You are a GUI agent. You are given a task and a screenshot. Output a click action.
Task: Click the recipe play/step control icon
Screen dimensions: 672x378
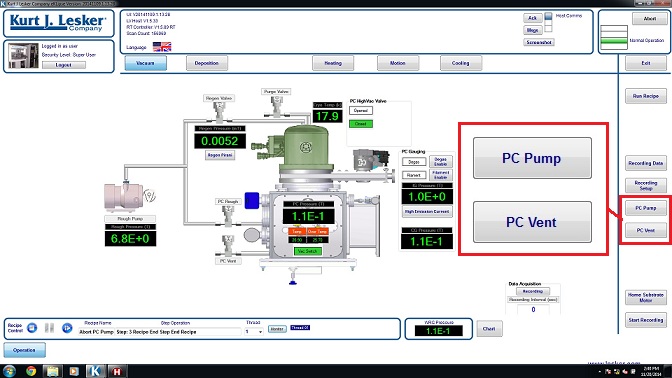click(x=67, y=328)
